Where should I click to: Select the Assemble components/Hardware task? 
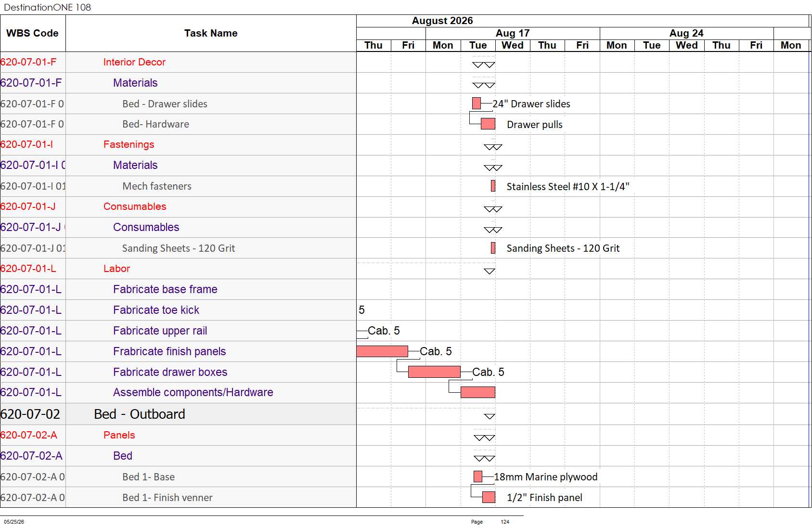(x=193, y=392)
